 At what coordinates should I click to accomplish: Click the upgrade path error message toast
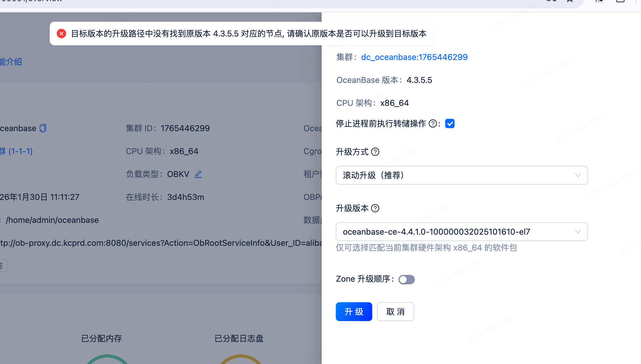point(248,34)
